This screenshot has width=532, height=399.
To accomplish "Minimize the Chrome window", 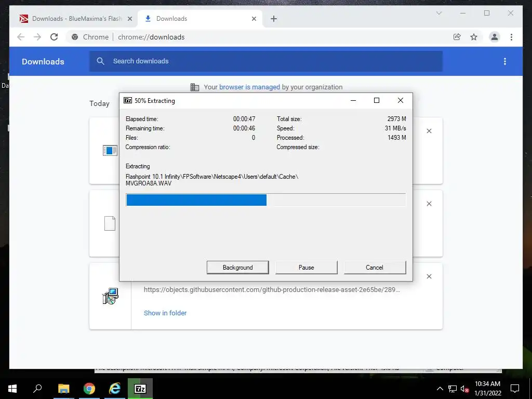I will click(x=463, y=13).
